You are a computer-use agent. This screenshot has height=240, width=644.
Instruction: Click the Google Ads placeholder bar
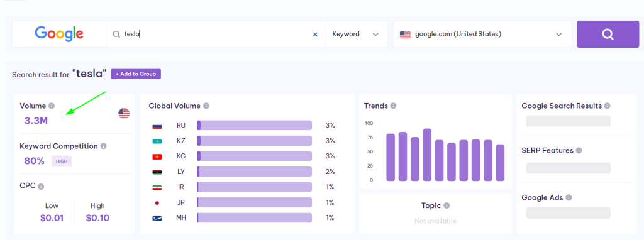[x=569, y=212]
